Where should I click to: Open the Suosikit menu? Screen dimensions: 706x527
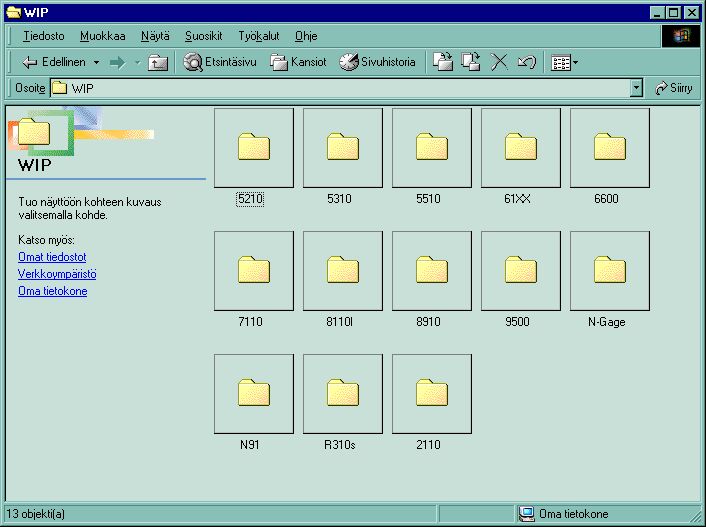click(204, 36)
